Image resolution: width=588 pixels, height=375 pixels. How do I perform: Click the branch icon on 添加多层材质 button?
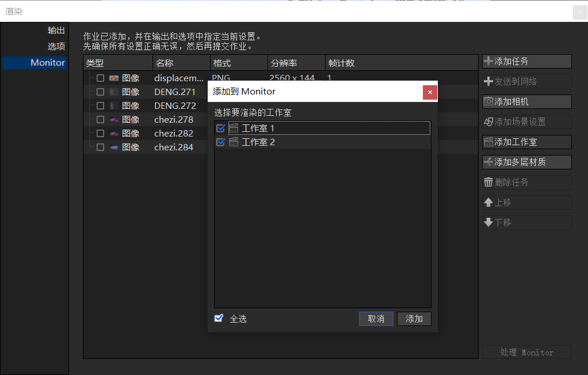tap(490, 162)
